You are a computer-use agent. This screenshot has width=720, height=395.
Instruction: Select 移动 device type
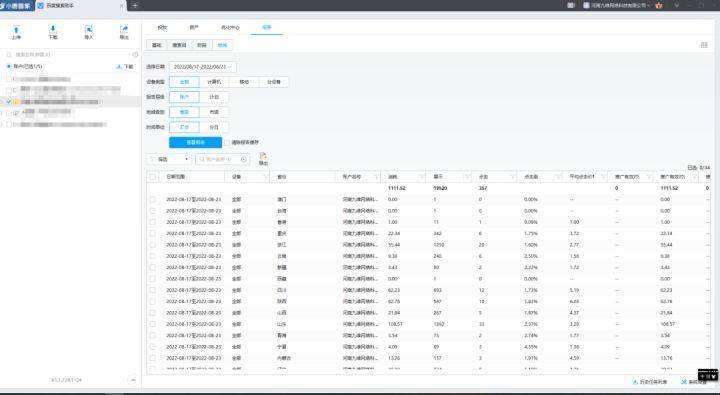(x=244, y=82)
